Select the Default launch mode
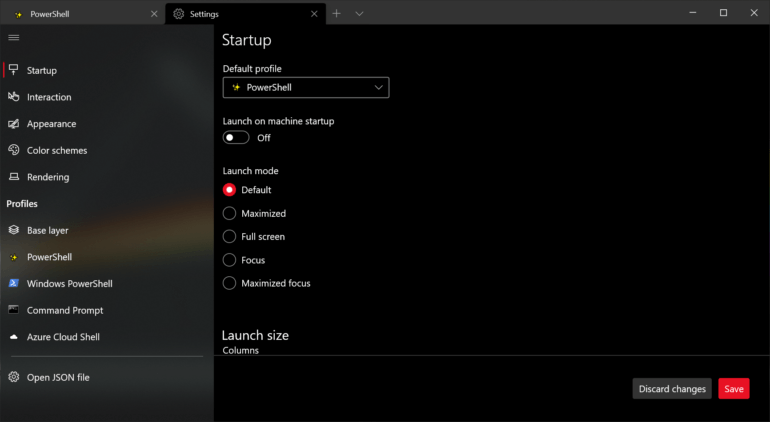Image resolution: width=770 pixels, height=422 pixels. (x=229, y=190)
